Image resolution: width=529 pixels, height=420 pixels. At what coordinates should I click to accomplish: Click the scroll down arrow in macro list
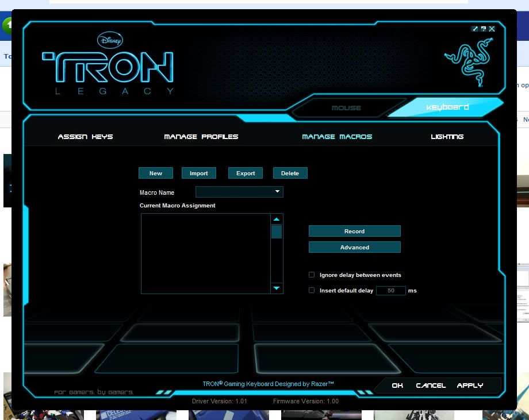pyautogui.click(x=277, y=288)
